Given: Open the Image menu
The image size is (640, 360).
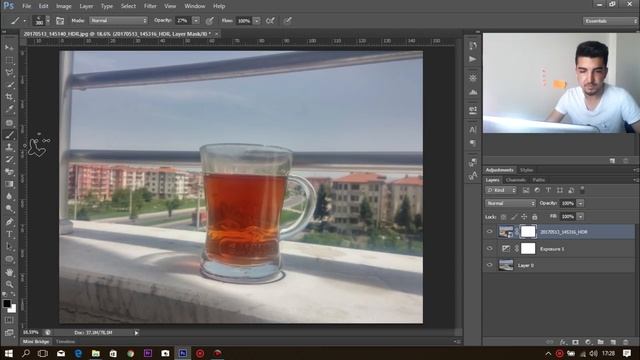Looking at the screenshot, I should pyautogui.click(x=63, y=6).
